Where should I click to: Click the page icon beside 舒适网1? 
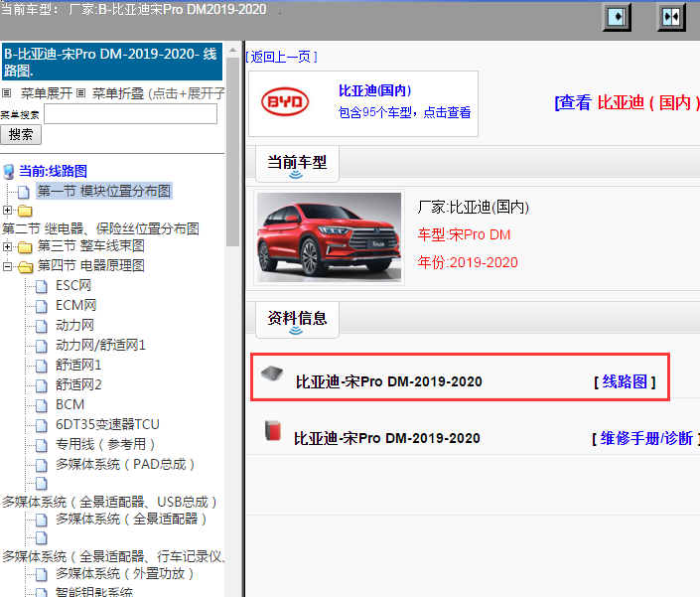pyautogui.click(x=42, y=366)
